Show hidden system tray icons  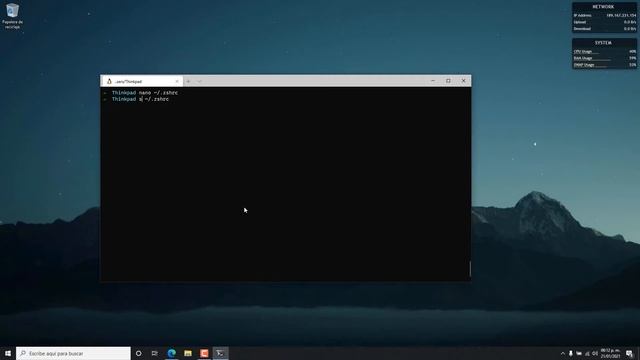[562, 353]
